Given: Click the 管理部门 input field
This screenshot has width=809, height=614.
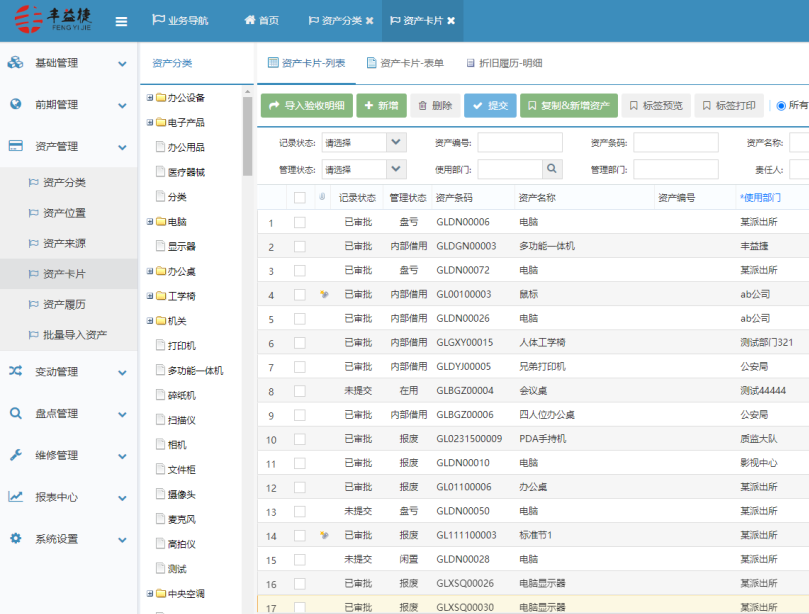Looking at the screenshot, I should (676, 169).
